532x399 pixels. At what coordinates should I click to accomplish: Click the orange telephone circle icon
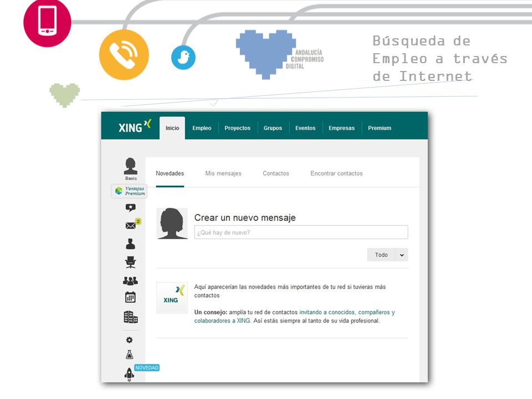coord(124,55)
